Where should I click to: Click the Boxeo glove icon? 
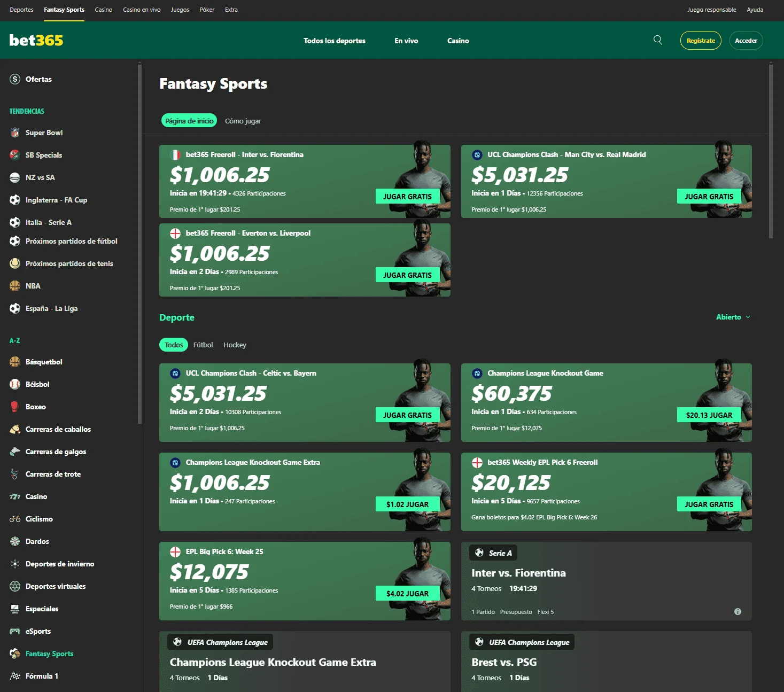(x=15, y=407)
